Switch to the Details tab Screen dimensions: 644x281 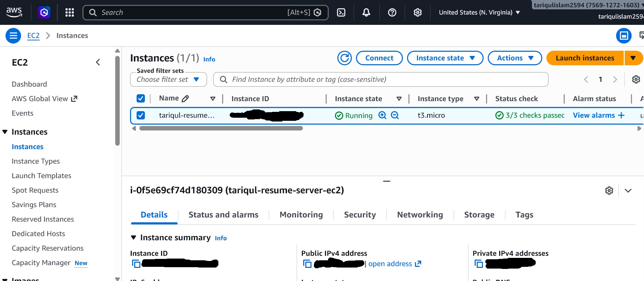coord(154,215)
